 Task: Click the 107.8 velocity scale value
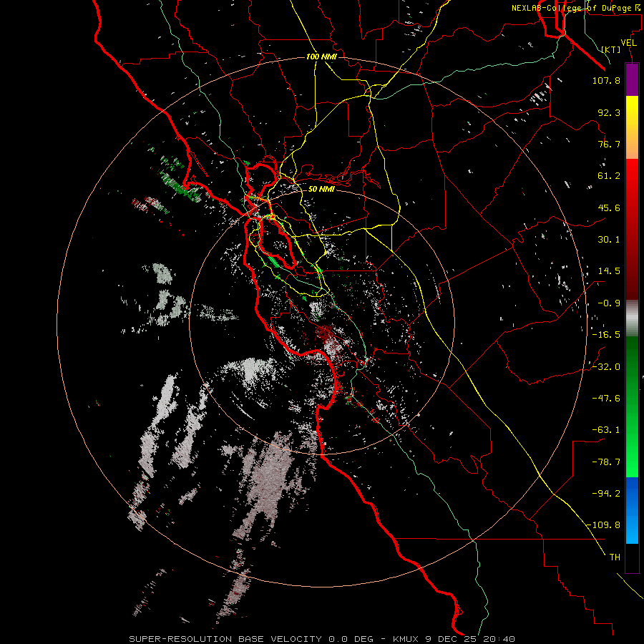click(x=606, y=80)
